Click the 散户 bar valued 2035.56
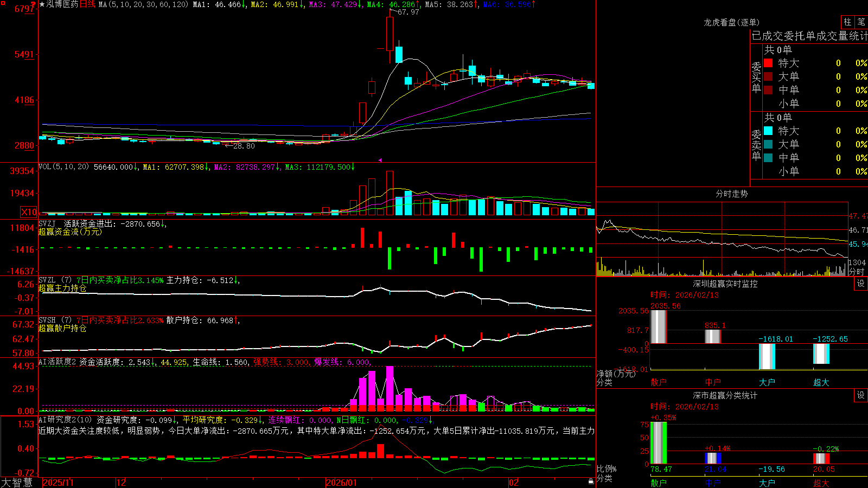 coord(658,326)
